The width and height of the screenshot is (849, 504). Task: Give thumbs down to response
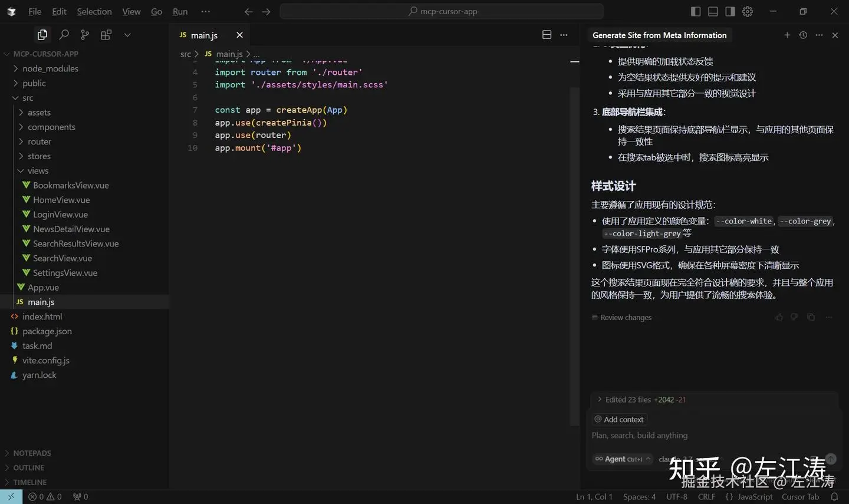point(794,317)
